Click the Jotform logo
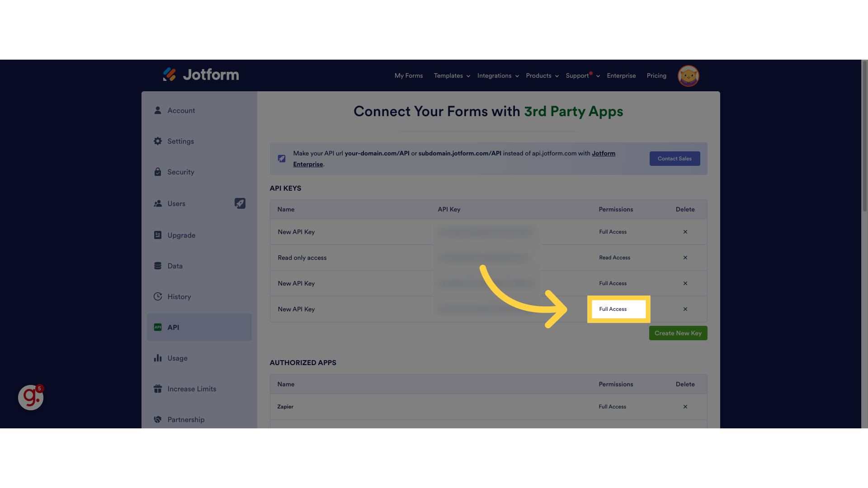This screenshot has height=488, width=868. (200, 75)
